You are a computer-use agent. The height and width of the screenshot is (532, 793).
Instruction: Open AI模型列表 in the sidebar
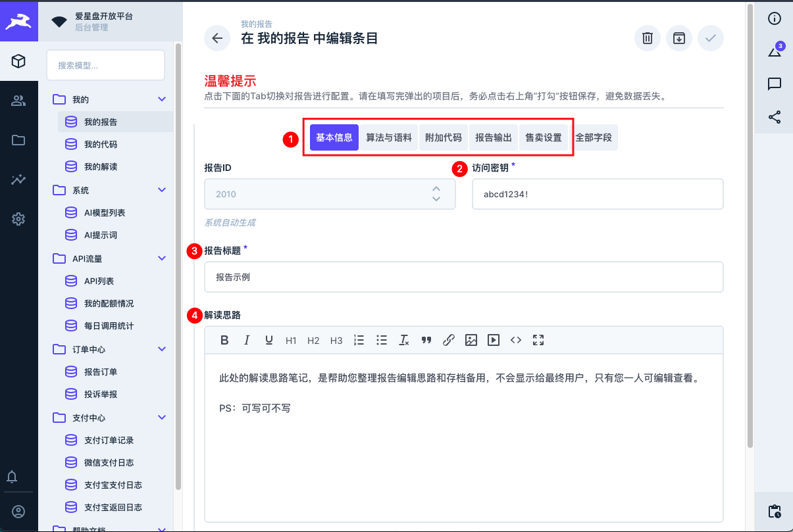pyautogui.click(x=105, y=212)
